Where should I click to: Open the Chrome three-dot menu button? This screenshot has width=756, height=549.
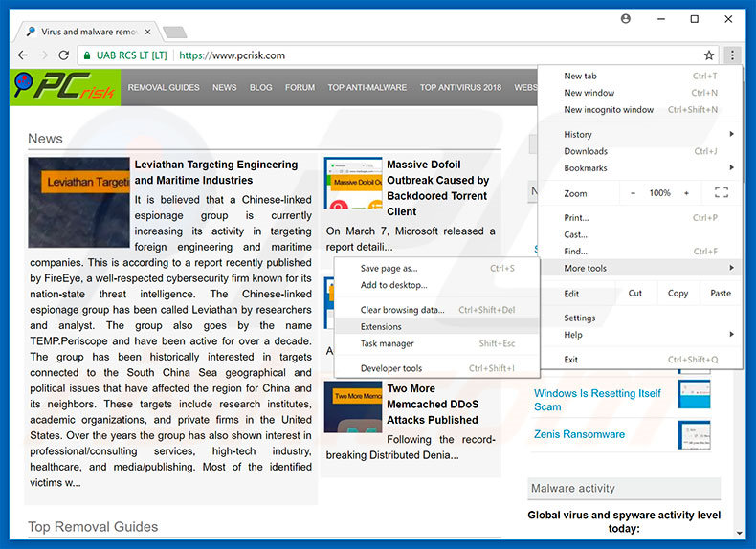coord(732,55)
